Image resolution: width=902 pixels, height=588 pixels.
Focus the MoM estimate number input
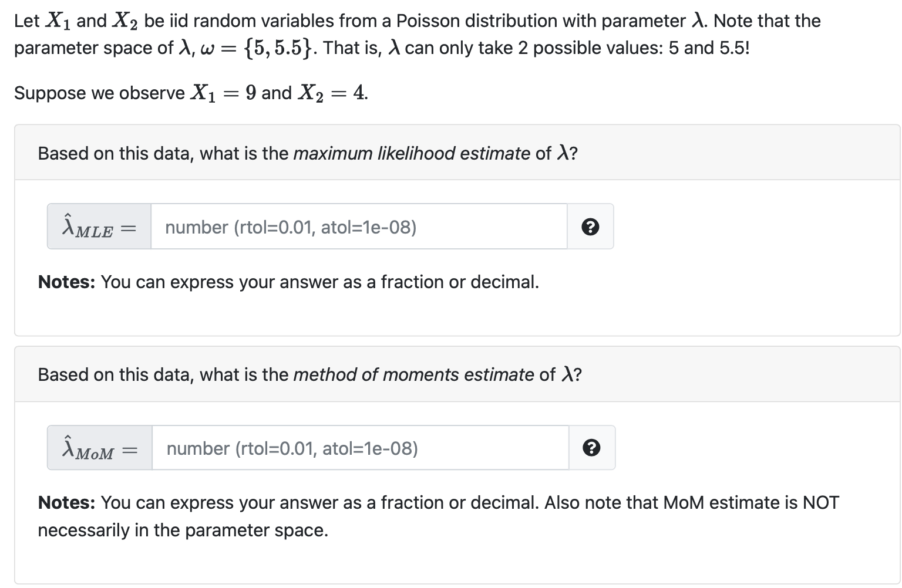click(361, 448)
